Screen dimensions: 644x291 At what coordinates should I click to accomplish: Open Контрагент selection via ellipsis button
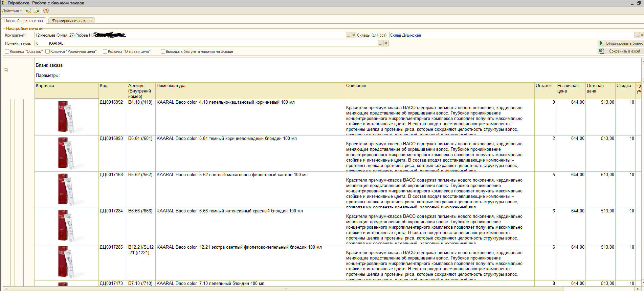click(349, 35)
